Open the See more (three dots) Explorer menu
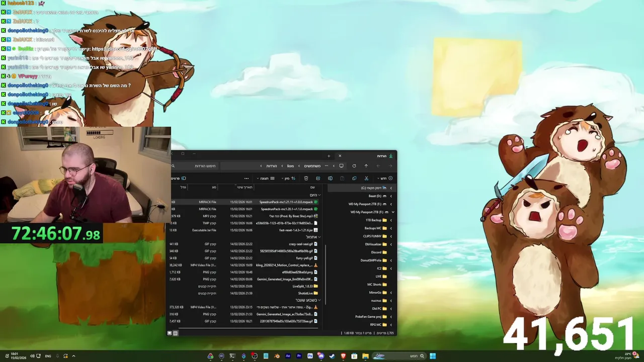 [x=246, y=178]
